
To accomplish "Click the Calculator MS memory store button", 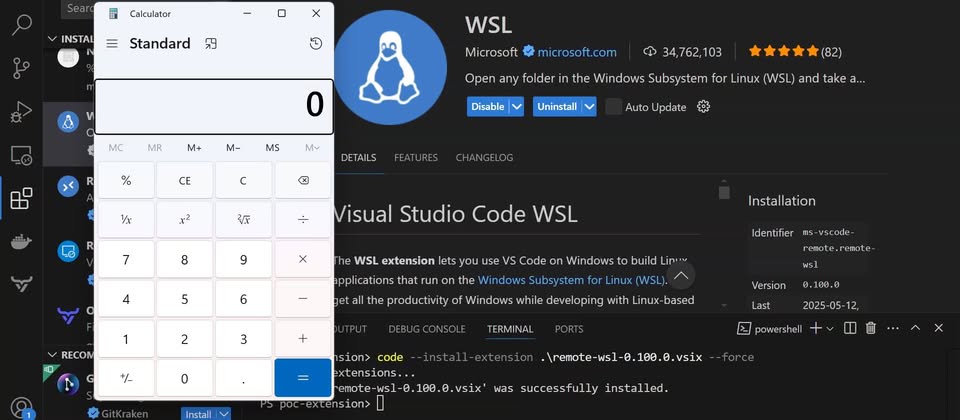I will point(272,148).
